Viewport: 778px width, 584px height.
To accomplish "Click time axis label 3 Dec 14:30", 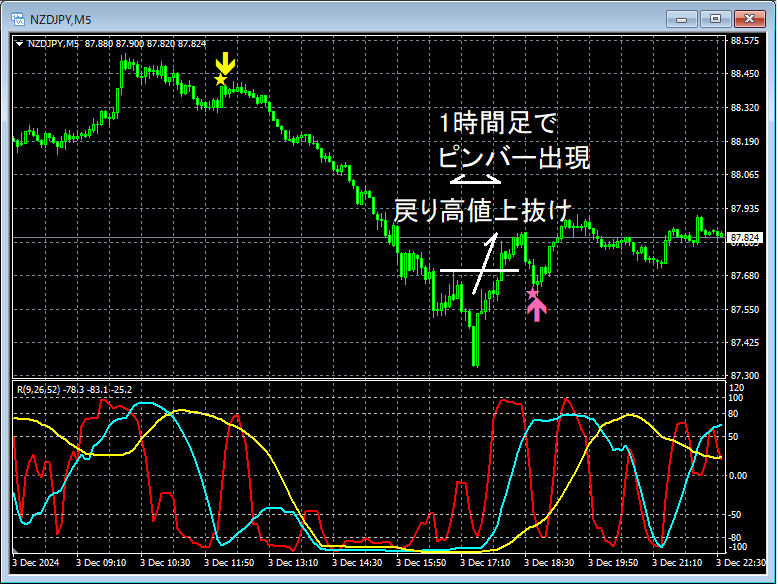I will (357, 563).
